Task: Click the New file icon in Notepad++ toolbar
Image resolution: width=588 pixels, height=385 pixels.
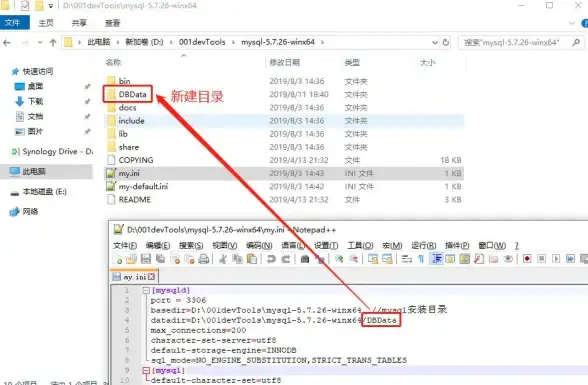Action: click(117, 259)
